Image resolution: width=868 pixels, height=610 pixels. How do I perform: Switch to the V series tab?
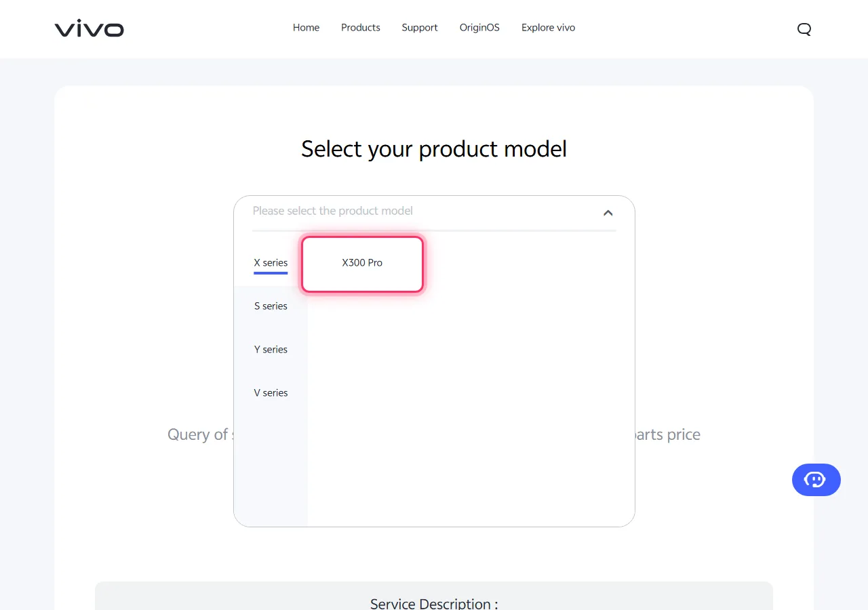271,393
